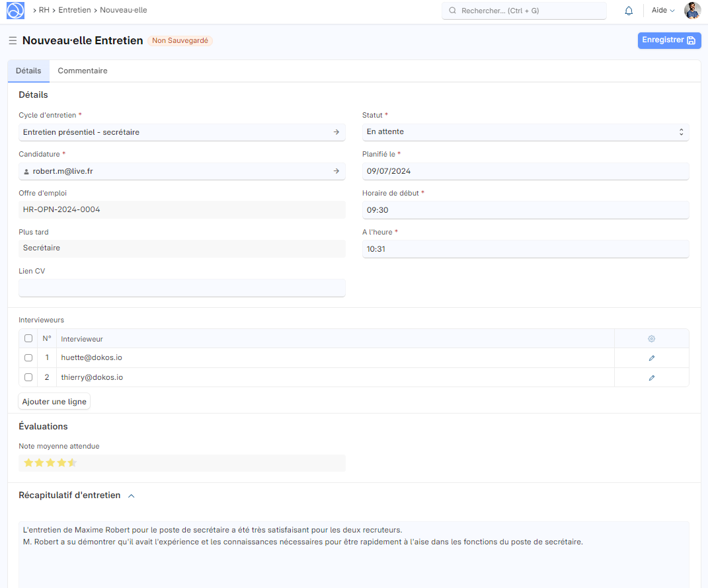
Task: Click the Enregistrer button
Action: (669, 40)
